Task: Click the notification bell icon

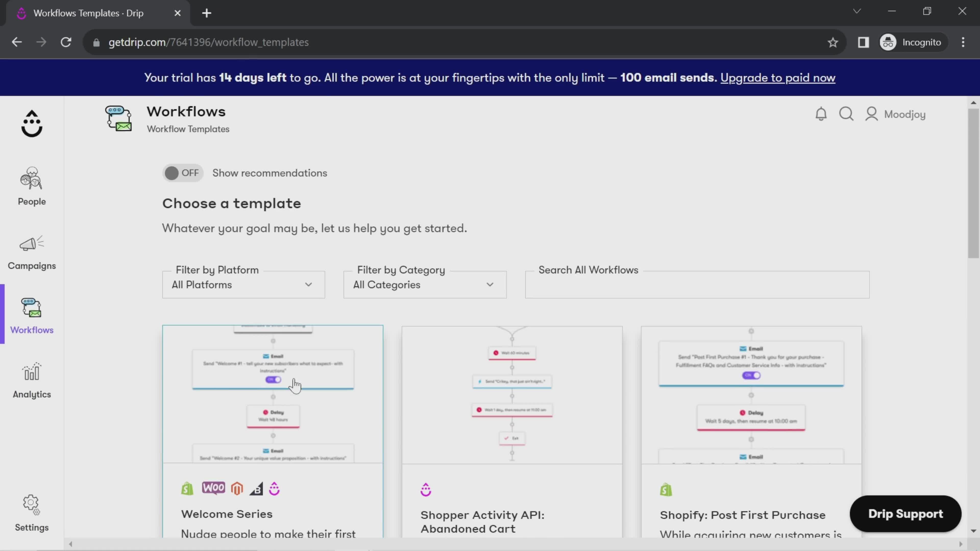Action: (821, 114)
